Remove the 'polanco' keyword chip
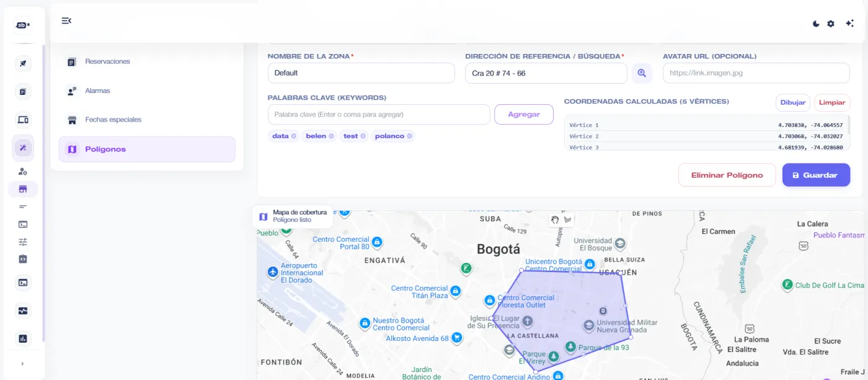The width and height of the screenshot is (868, 380). coord(410,136)
